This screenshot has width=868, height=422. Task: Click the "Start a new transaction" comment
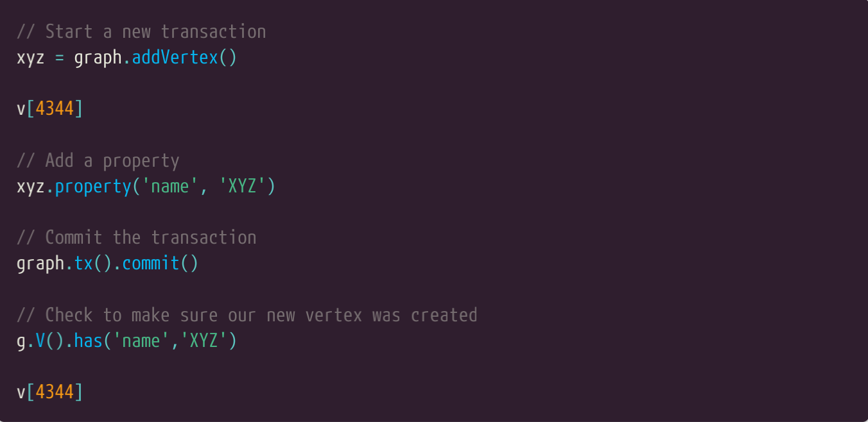tap(141, 31)
